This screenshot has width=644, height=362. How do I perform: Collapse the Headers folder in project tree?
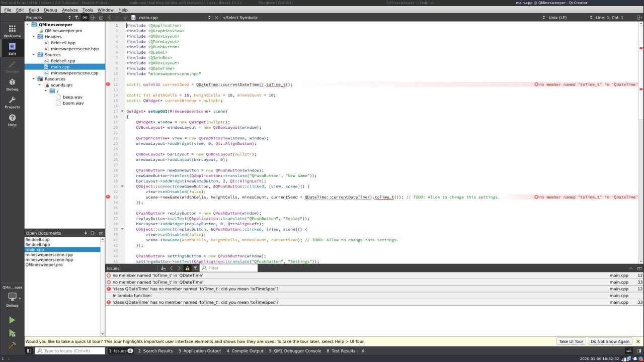click(x=34, y=37)
